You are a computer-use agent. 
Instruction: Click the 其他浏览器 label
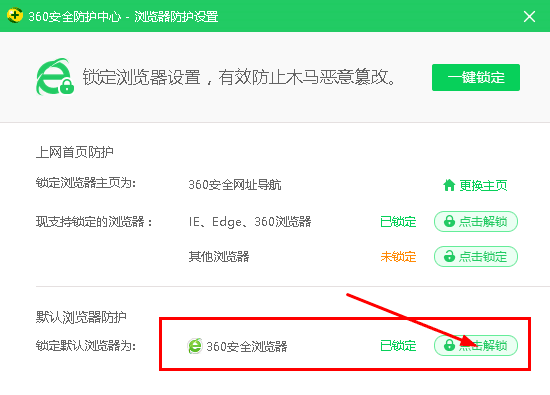[x=219, y=256]
